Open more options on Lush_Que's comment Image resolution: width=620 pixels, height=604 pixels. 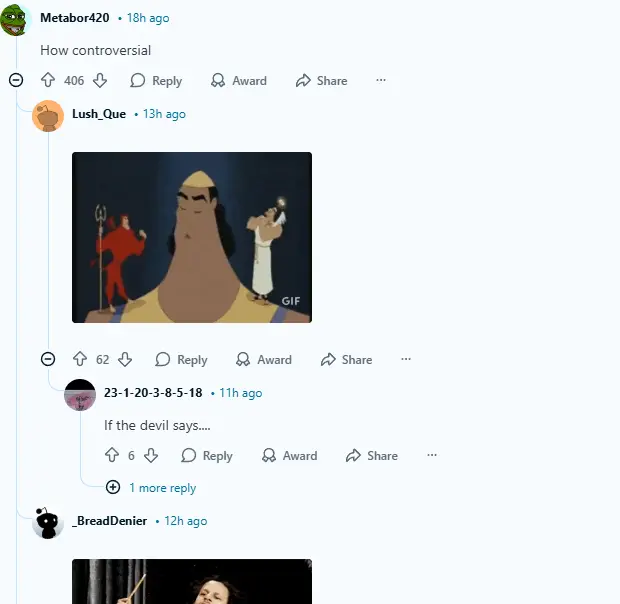406,359
